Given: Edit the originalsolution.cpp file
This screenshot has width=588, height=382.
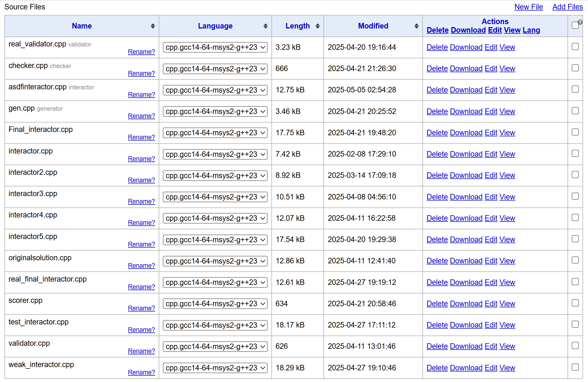Looking at the screenshot, I should click(x=491, y=261).
